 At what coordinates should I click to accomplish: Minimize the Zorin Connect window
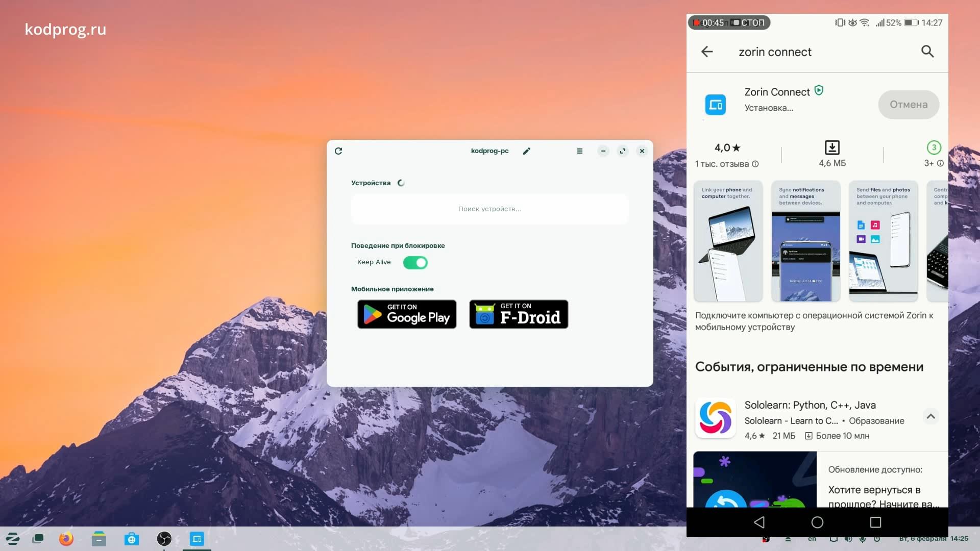(x=603, y=151)
